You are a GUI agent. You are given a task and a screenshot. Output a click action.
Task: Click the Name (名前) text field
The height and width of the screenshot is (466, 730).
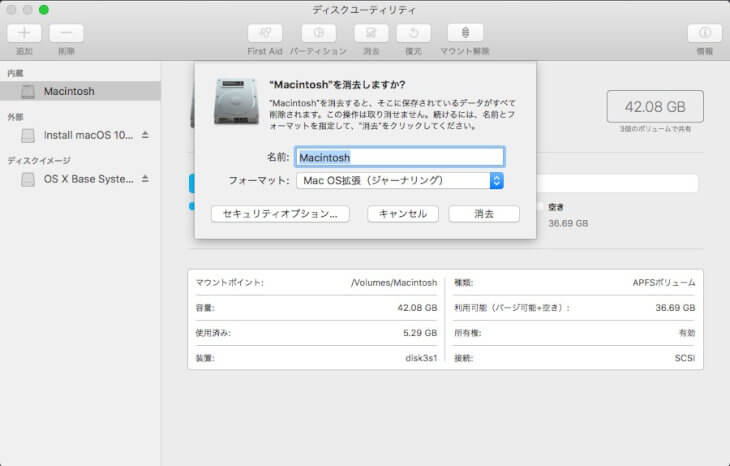(x=400, y=157)
